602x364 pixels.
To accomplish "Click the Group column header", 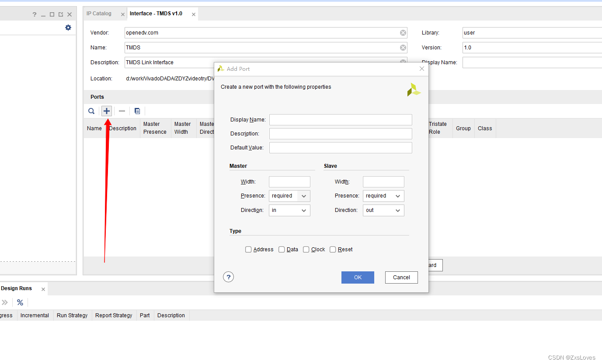I will pyautogui.click(x=463, y=128).
